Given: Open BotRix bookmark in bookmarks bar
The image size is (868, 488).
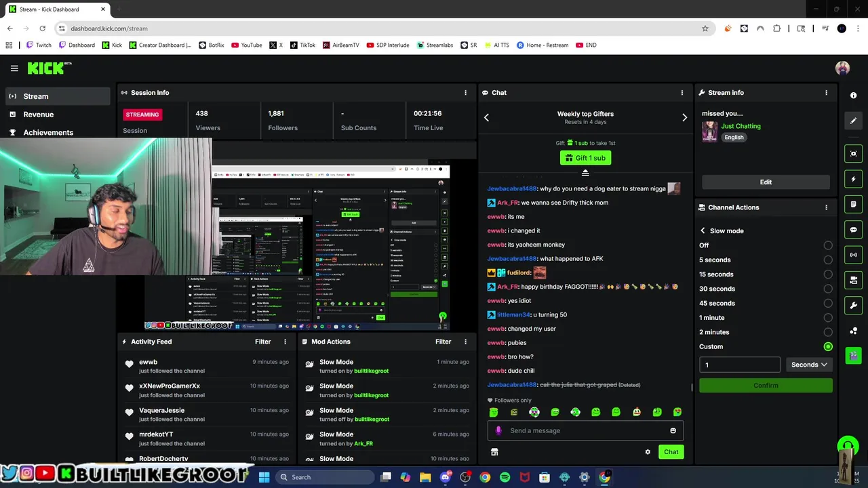Looking at the screenshot, I should pyautogui.click(x=212, y=45).
